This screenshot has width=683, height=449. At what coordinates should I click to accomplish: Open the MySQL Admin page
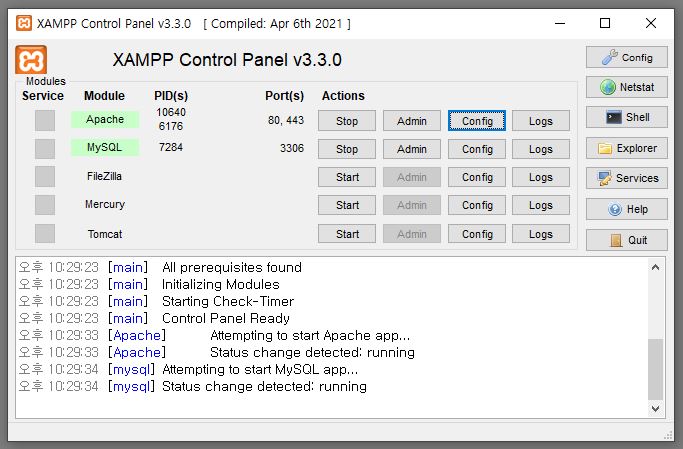pos(412,149)
